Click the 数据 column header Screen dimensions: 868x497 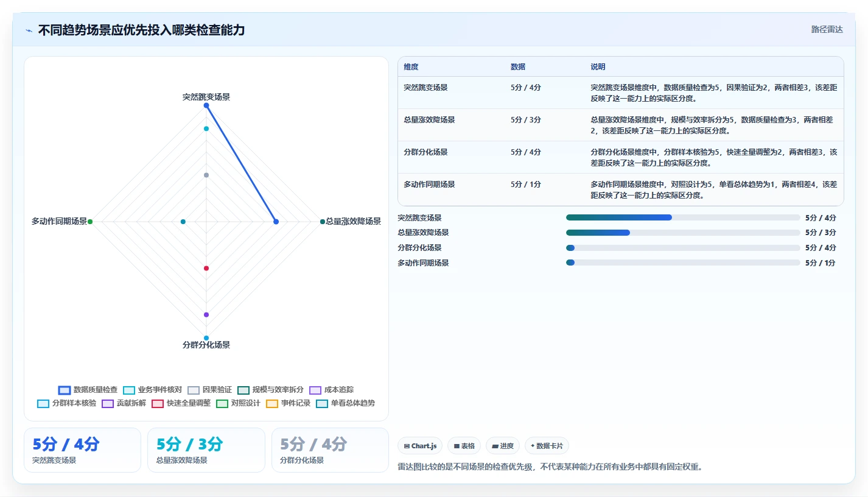pyautogui.click(x=518, y=67)
